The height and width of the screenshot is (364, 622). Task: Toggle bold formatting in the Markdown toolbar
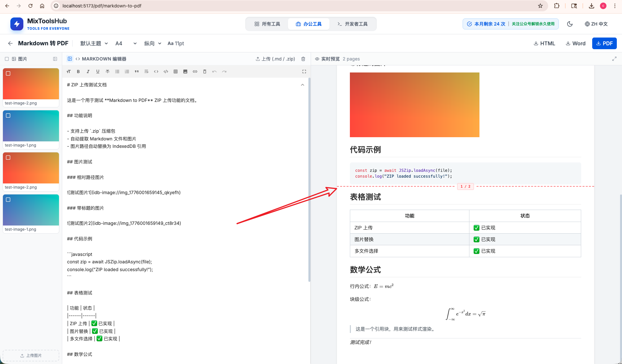coord(78,72)
